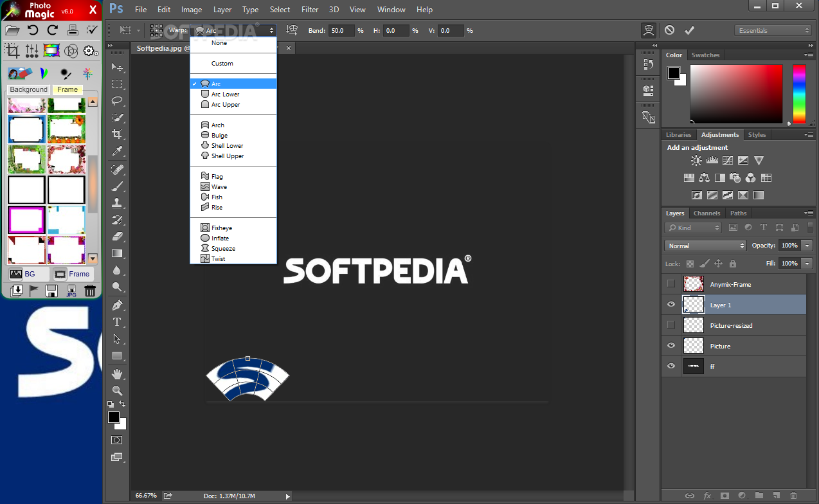Cancel the warp transform

click(x=669, y=30)
